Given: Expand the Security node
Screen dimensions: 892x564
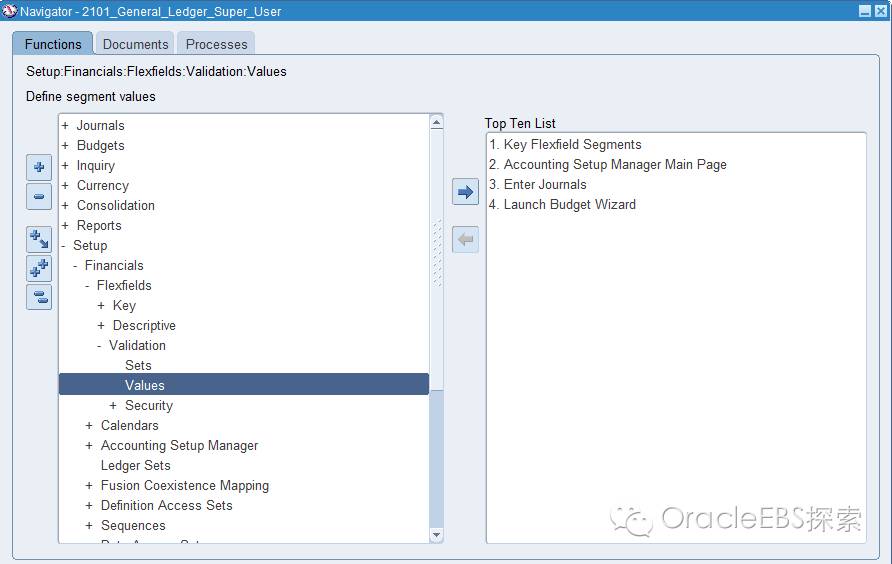Looking at the screenshot, I should (x=113, y=405).
